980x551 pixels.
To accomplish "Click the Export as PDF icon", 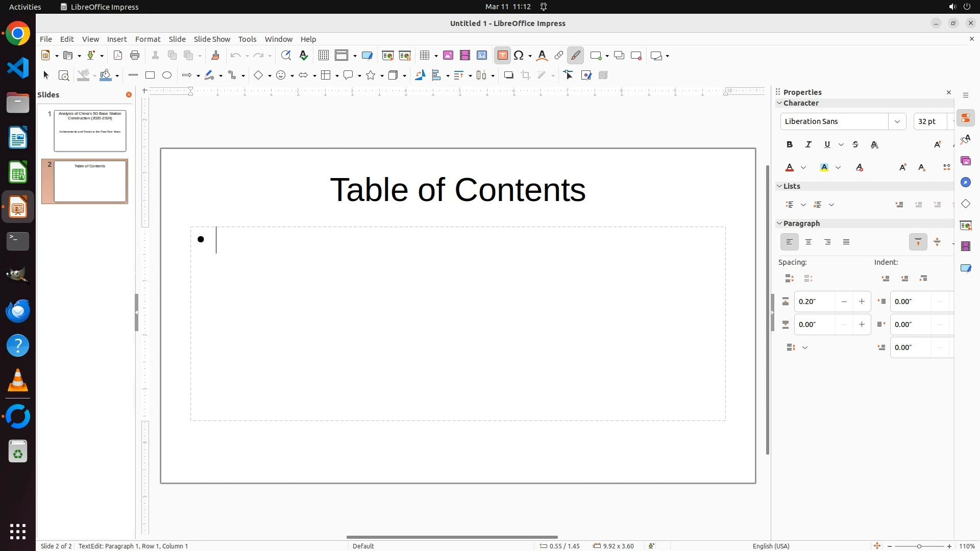I will pos(118,56).
